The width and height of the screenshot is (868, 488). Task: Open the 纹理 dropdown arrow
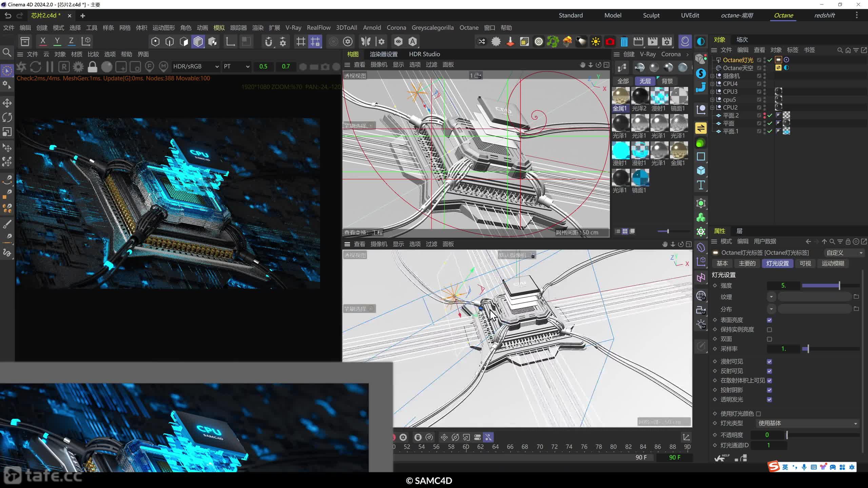click(771, 297)
